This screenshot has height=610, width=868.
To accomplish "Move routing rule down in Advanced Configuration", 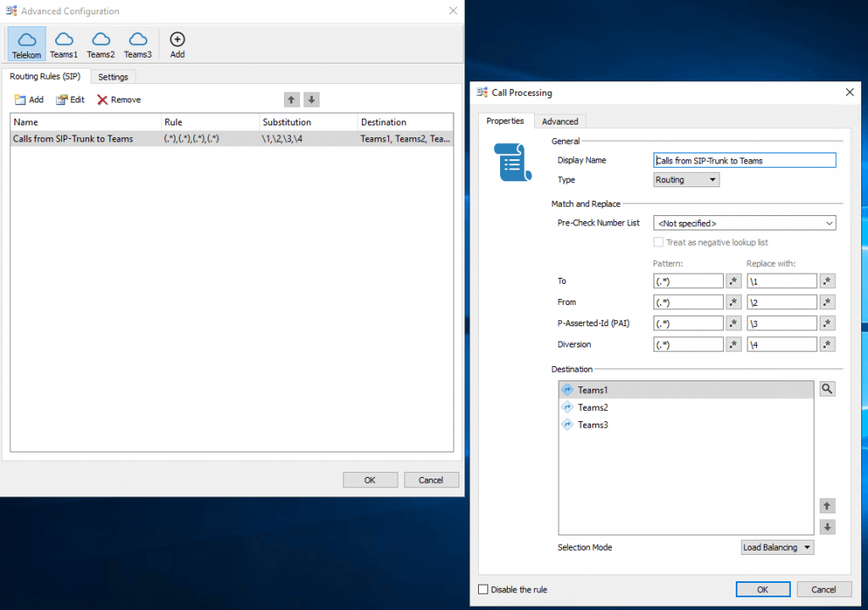I will click(x=312, y=100).
